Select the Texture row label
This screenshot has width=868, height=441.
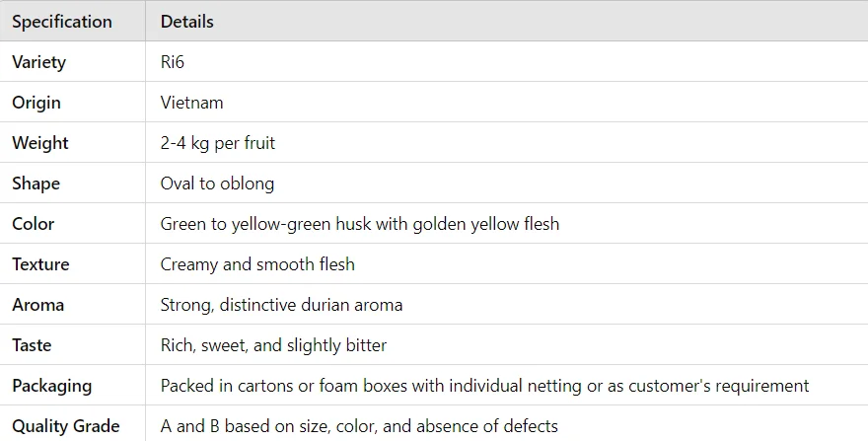coord(41,264)
